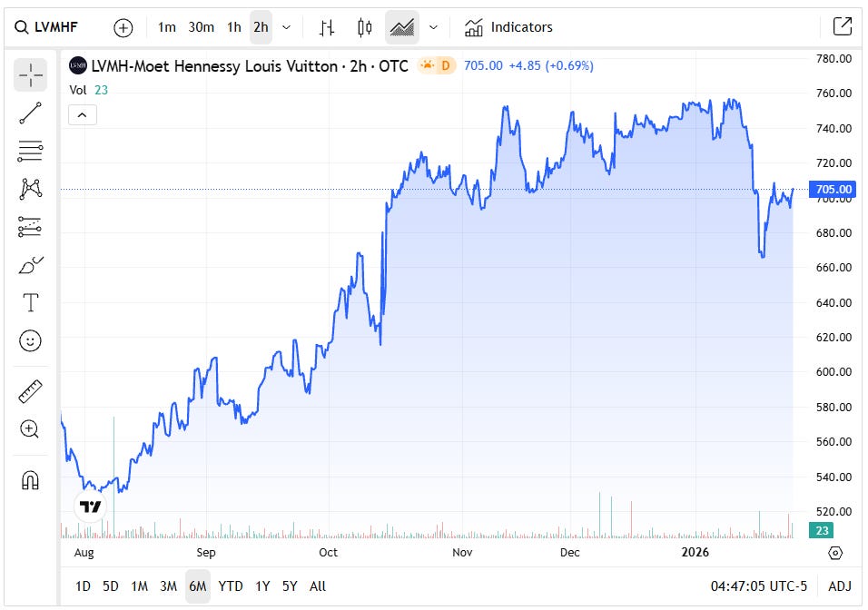
Task: Select the trend line tool
Action: 31,113
